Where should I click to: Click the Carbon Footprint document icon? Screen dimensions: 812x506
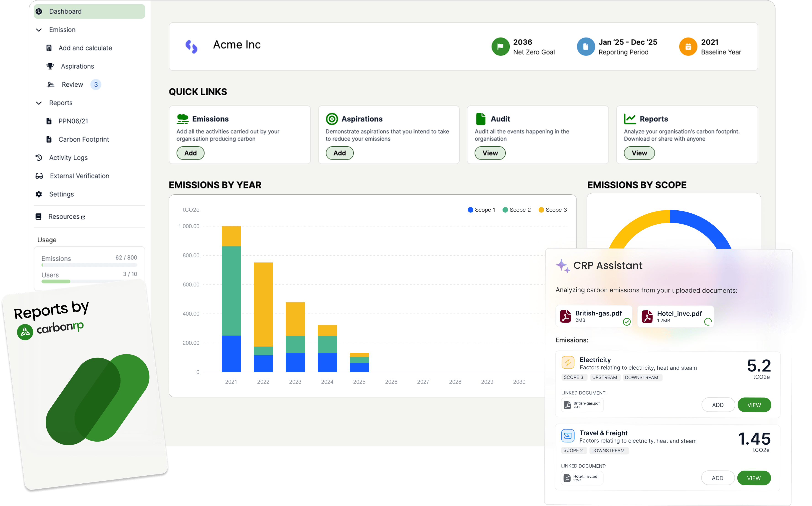tap(49, 139)
